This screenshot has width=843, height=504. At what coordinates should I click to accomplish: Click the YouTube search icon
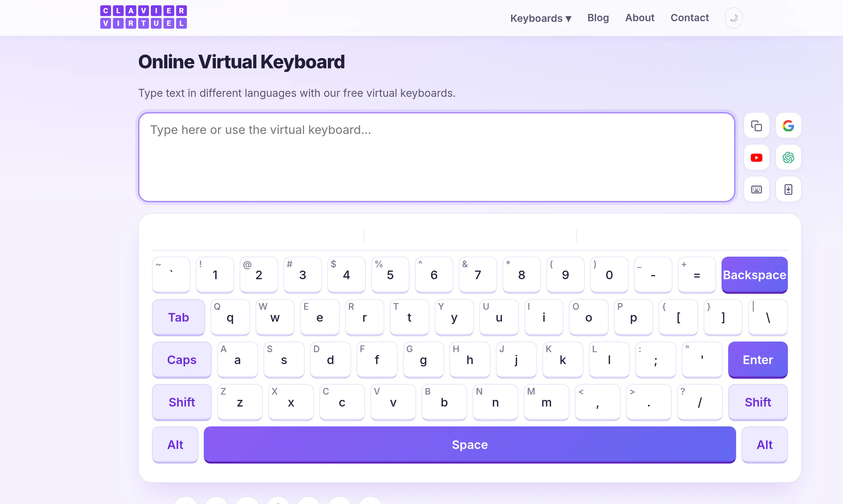[756, 157]
